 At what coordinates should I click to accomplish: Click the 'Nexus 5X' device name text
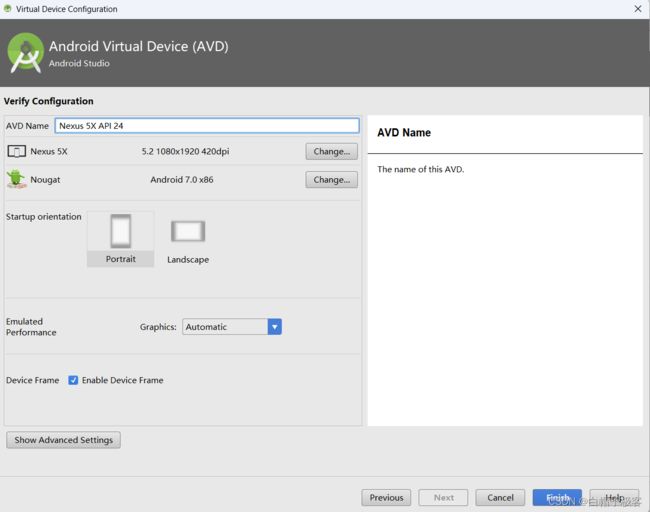49,151
